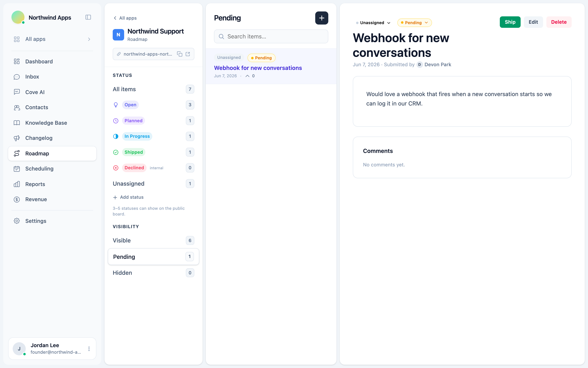Click the Open status lightbulb icon
The image size is (588, 368).
click(116, 105)
